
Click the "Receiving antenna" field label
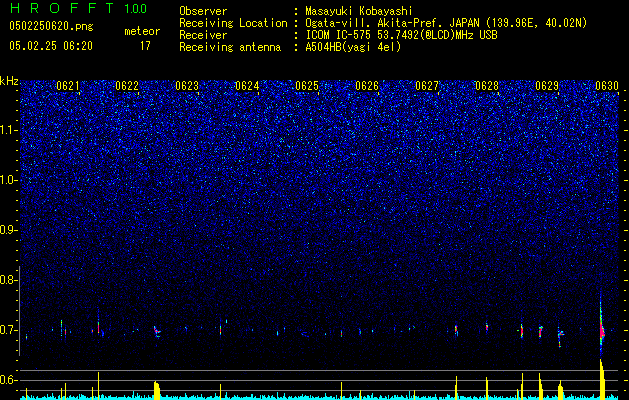click(230, 47)
